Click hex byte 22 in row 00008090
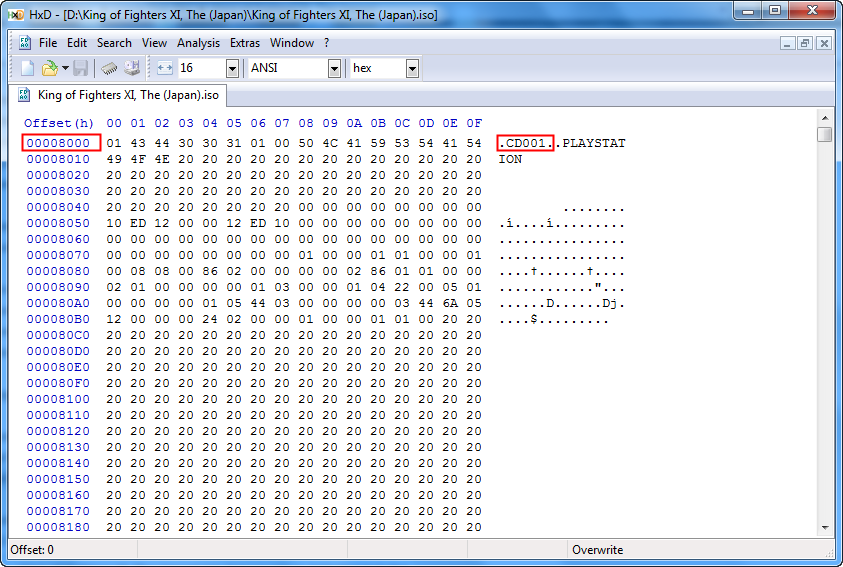The image size is (843, 567). 402,287
